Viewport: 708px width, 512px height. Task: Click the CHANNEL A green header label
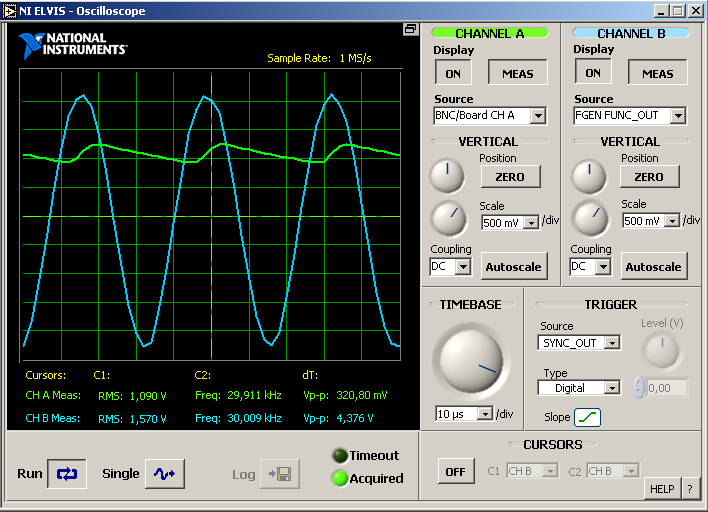pos(490,33)
